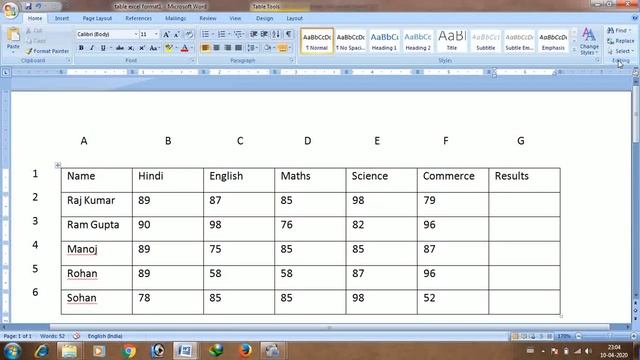This screenshot has width=640, height=360.
Task: Click the Select button in Editing
Action: [620, 51]
